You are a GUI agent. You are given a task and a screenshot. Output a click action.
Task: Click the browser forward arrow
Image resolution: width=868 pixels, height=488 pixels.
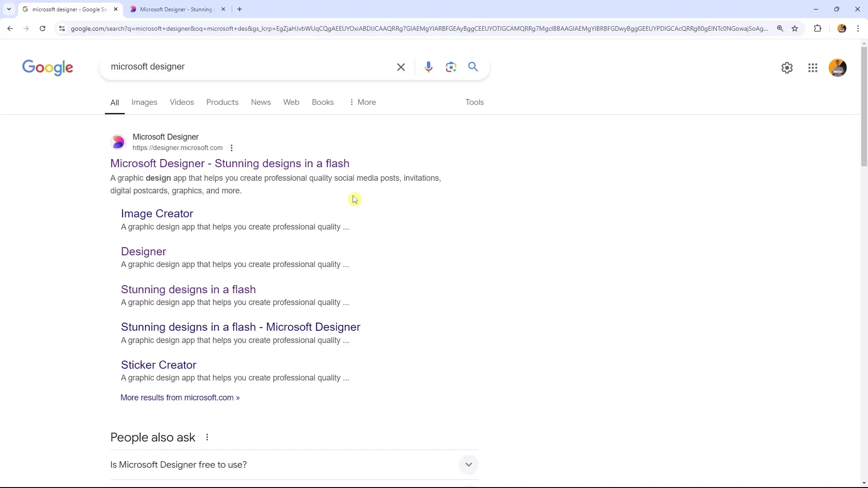[x=26, y=28]
